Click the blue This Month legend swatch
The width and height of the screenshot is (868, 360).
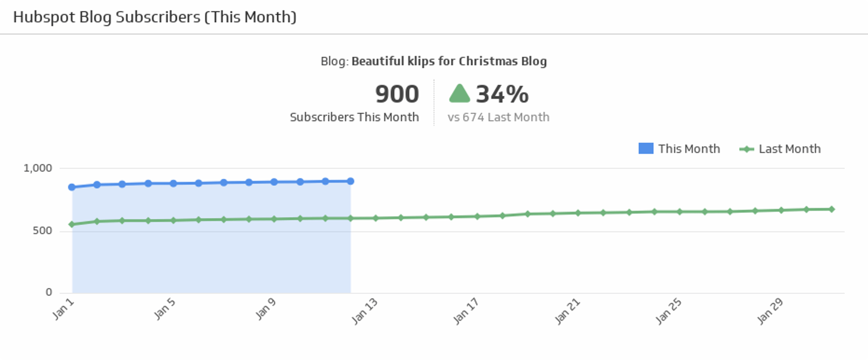(646, 148)
